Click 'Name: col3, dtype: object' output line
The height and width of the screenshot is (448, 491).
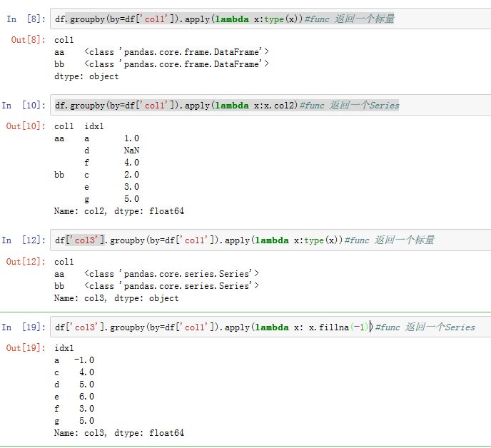(116, 298)
